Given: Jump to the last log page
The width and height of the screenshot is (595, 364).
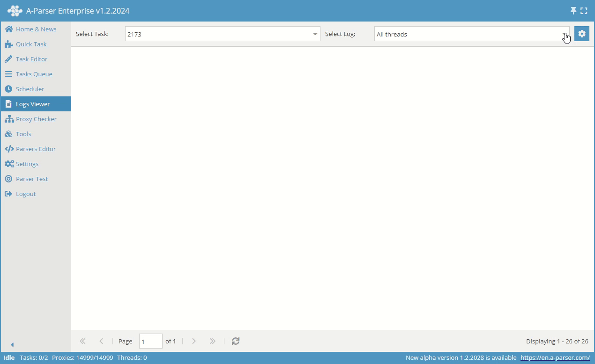Looking at the screenshot, I should click(212, 341).
